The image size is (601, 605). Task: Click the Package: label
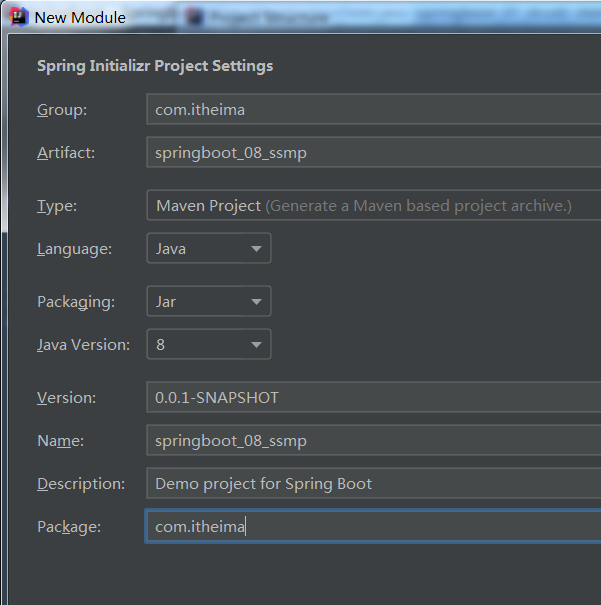click(69, 527)
